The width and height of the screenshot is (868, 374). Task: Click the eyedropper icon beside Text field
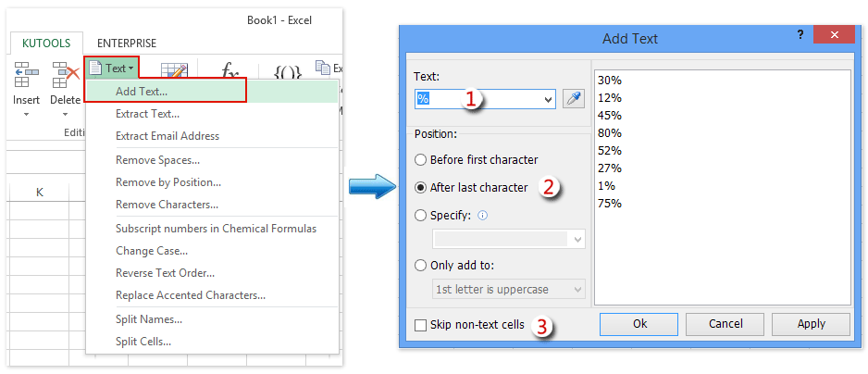point(574,99)
